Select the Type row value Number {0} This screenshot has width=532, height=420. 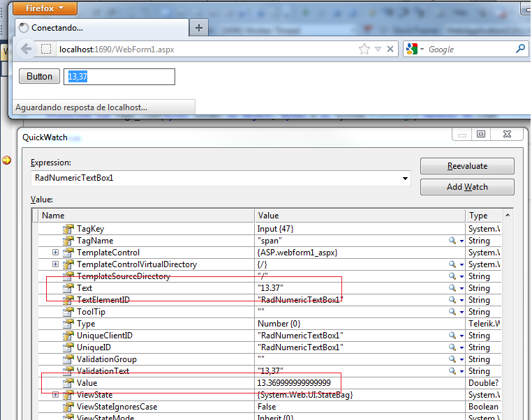click(x=279, y=324)
